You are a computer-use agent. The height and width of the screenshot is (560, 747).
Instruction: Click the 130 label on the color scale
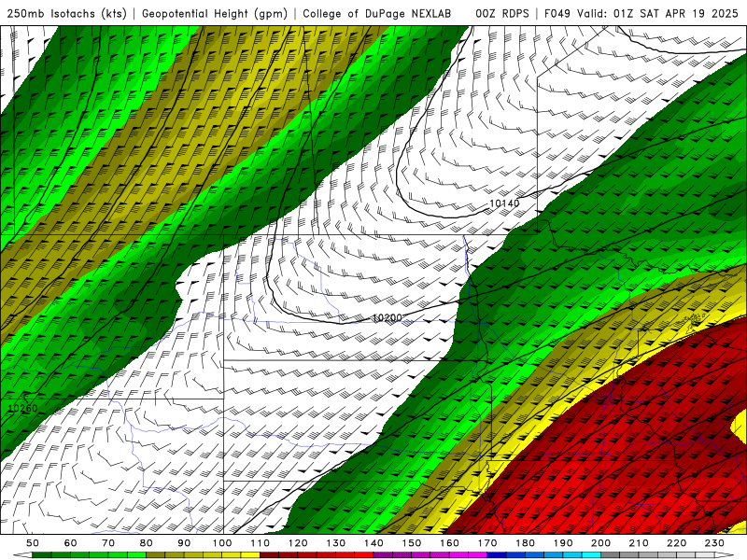click(336, 543)
